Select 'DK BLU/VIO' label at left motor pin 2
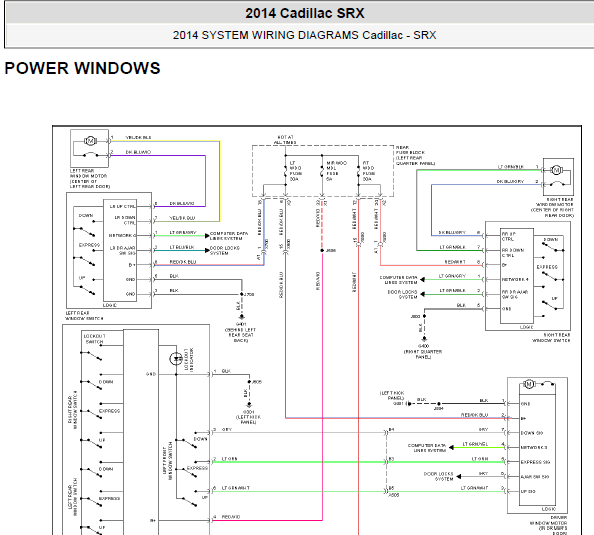The image size is (594, 535). point(138,152)
